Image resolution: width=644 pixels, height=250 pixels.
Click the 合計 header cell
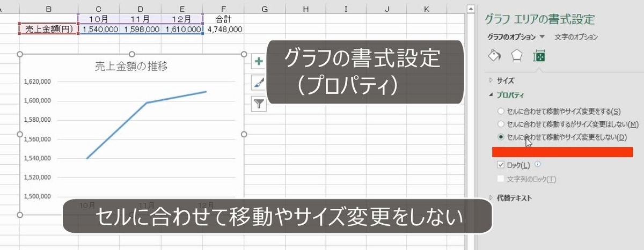coord(224,19)
